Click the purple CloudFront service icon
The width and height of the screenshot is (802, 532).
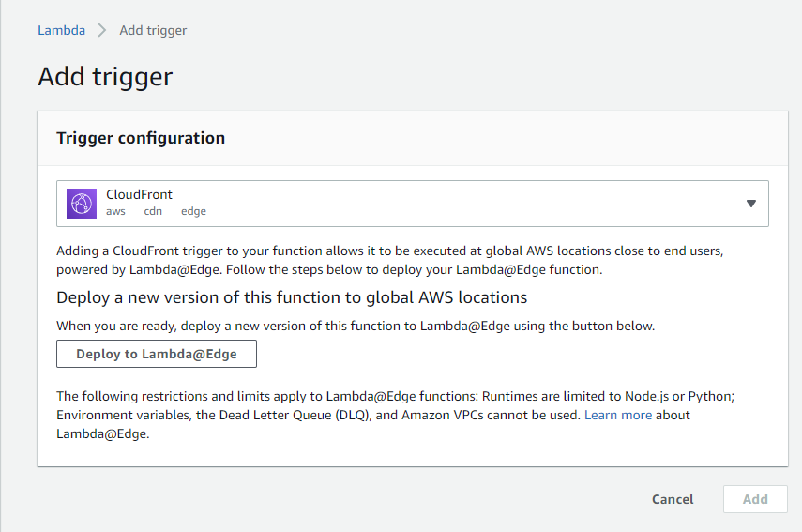[x=82, y=203]
